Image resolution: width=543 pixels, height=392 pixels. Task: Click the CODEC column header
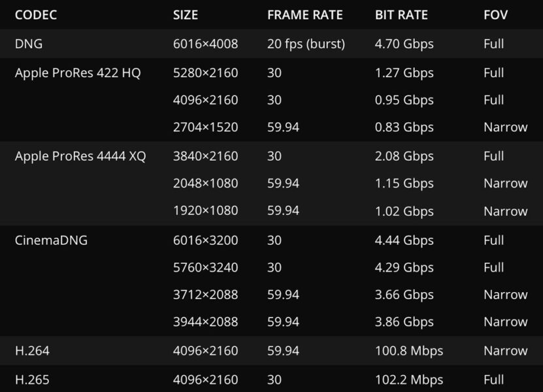click(37, 14)
